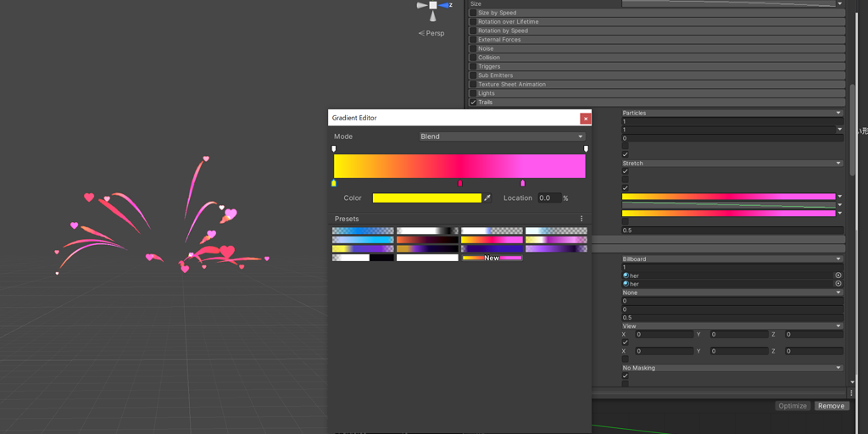
Task: Click the blue Z axis gizmo cone
Action: click(445, 5)
